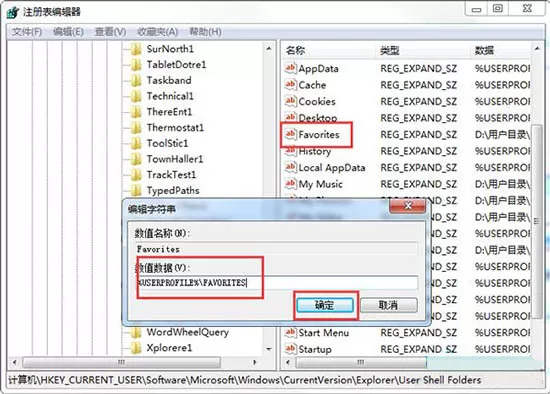Select the TypedPaths folder icon
This screenshot has width=550, height=394.
coord(136,191)
